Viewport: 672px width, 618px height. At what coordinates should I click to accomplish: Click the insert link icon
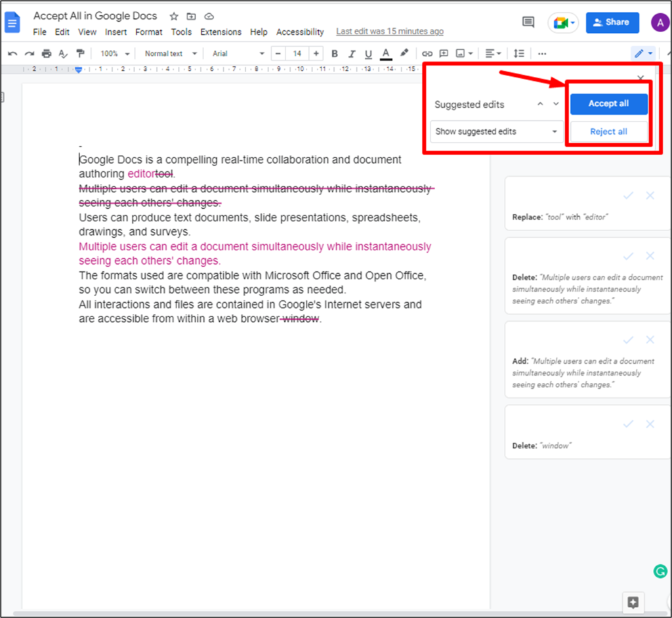[x=427, y=54]
